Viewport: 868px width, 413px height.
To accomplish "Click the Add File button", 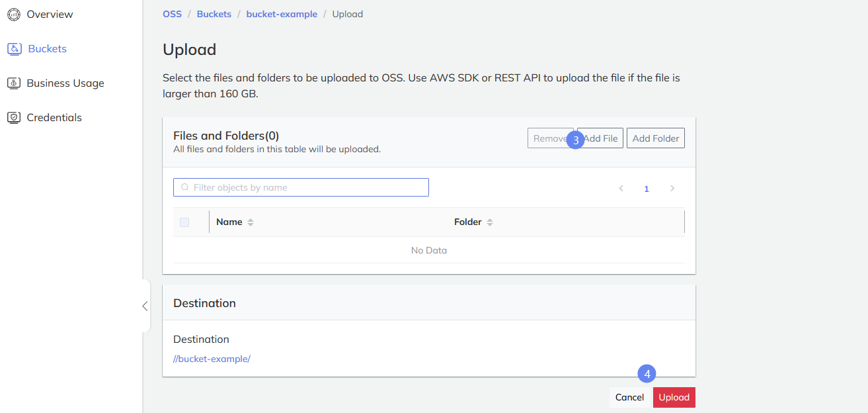I will [600, 138].
